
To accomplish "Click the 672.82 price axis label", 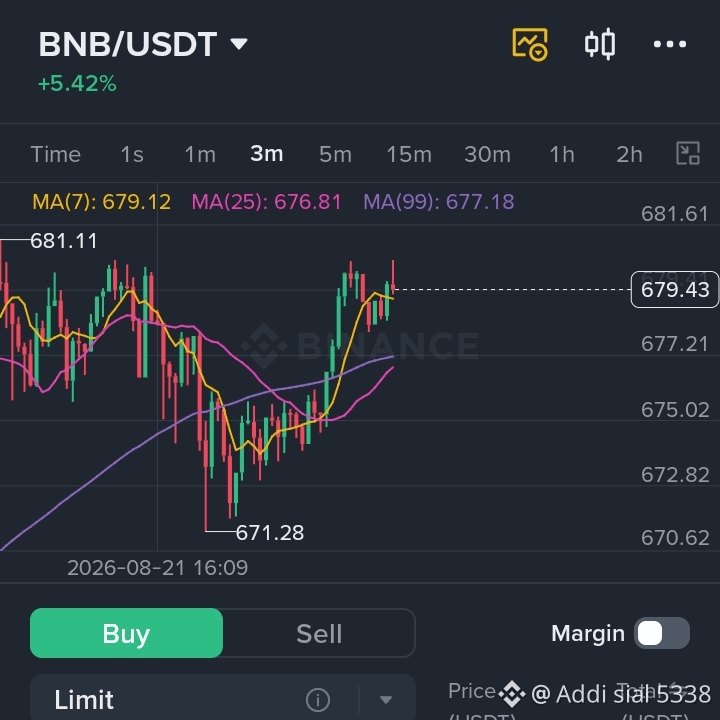I will pos(675,475).
